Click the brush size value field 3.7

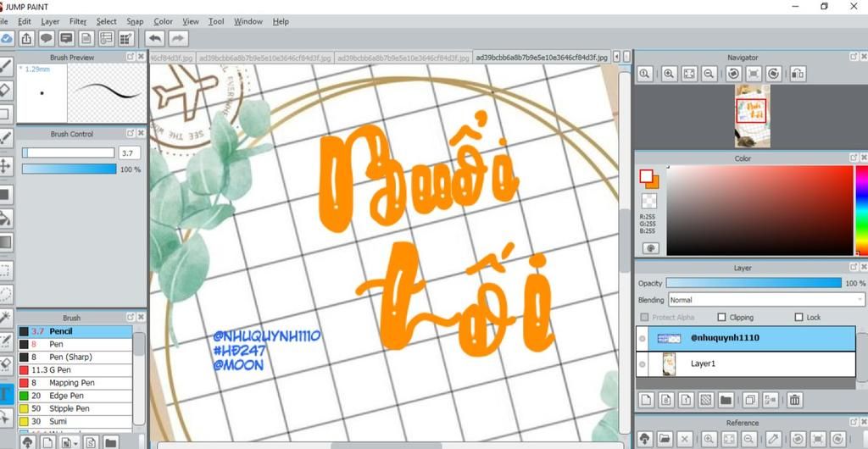pos(129,153)
